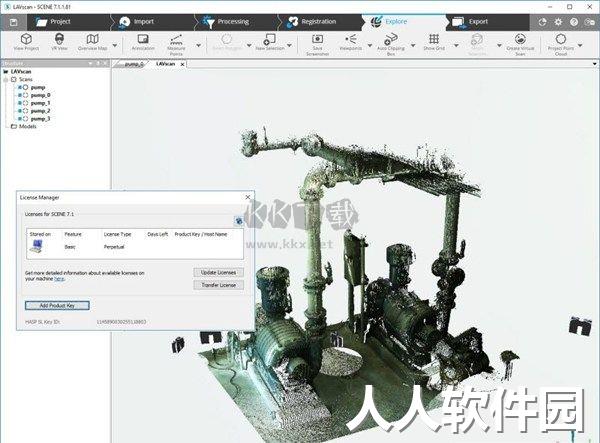Close the License Manager dialog
The image size is (600, 443).
[248, 197]
